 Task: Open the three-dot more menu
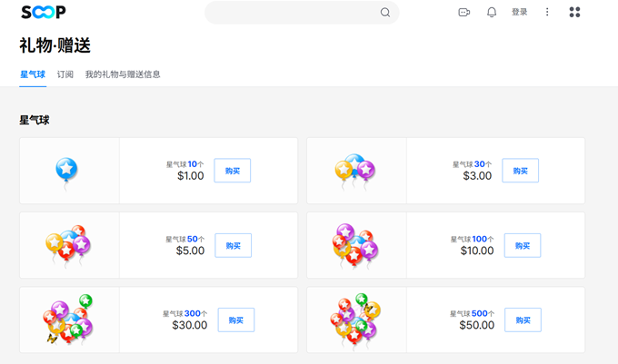tap(547, 13)
